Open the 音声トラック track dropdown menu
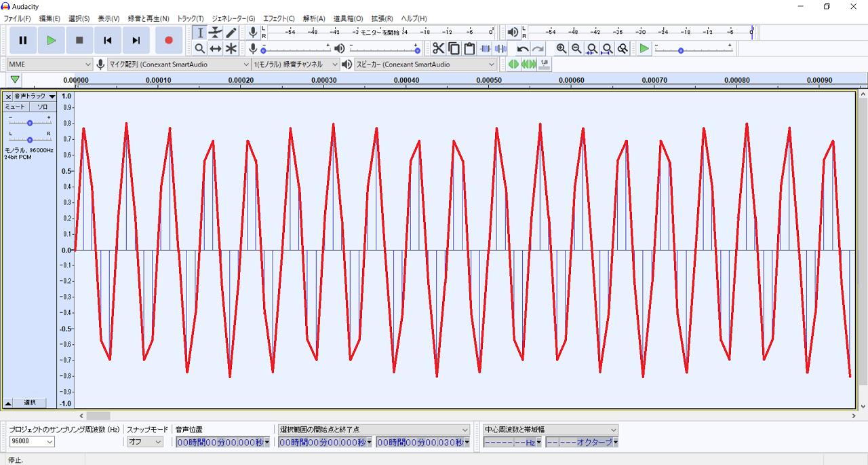Image resolution: width=868 pixels, height=465 pixels. (x=35, y=96)
